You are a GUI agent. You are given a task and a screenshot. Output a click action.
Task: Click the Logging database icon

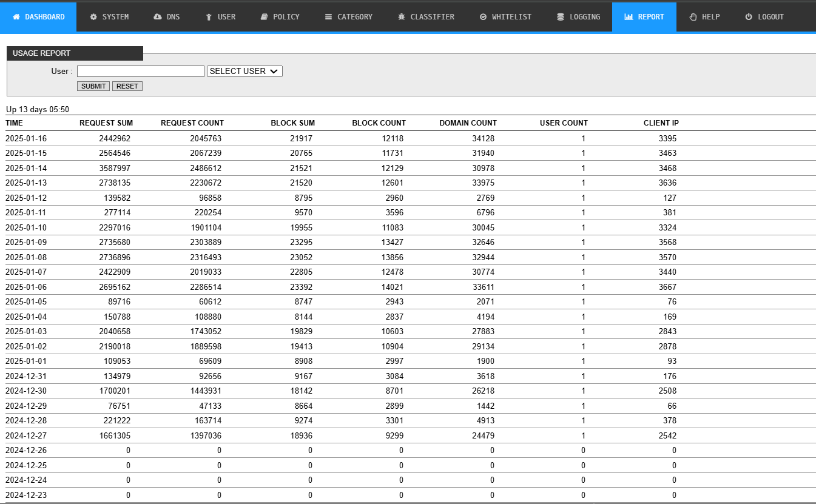[561, 17]
